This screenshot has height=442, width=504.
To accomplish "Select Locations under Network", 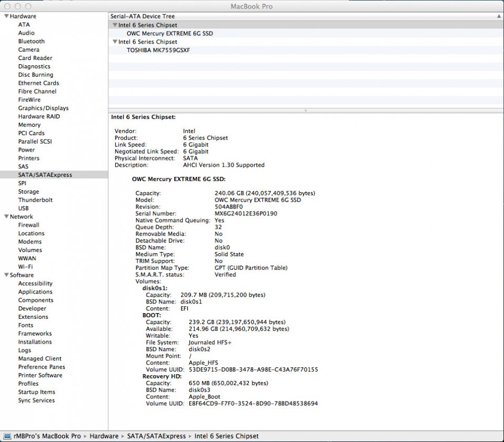I will [x=32, y=234].
